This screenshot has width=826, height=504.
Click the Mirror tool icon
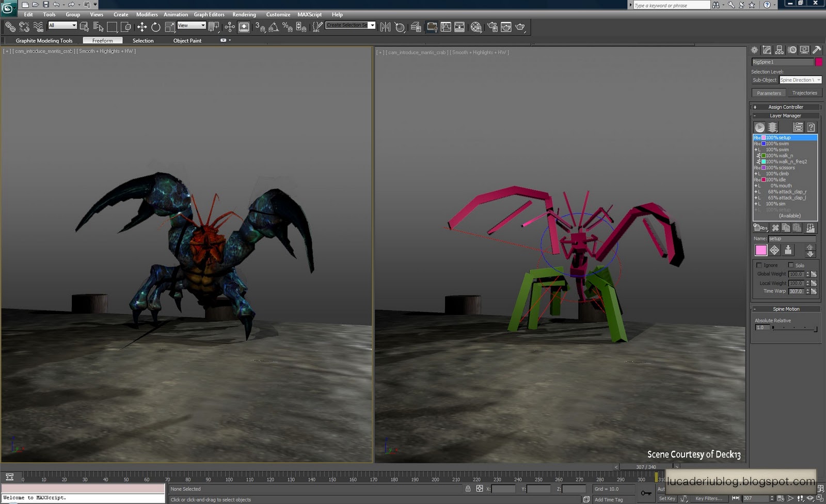pos(385,27)
